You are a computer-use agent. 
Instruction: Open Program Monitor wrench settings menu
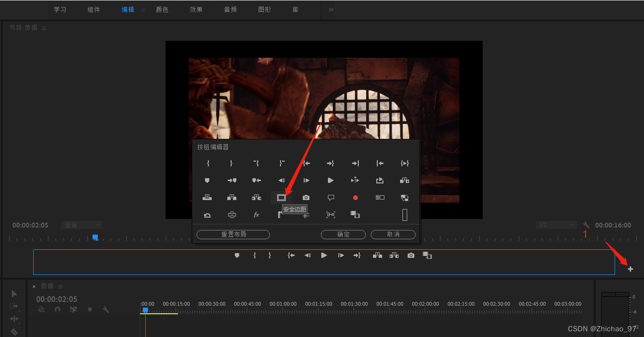pos(586,225)
